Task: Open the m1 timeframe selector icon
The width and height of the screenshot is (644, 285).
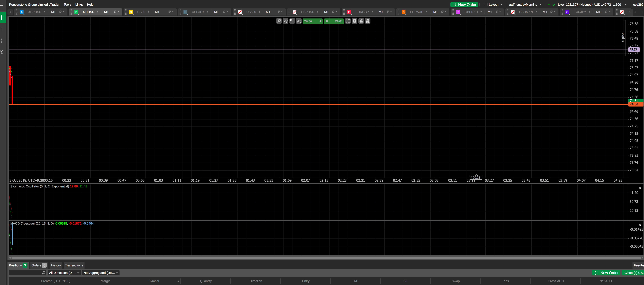Action: point(292,21)
